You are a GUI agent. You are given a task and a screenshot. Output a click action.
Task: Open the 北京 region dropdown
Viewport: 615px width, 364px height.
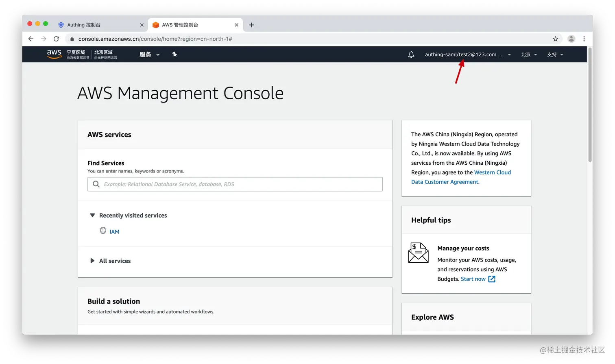pyautogui.click(x=529, y=54)
